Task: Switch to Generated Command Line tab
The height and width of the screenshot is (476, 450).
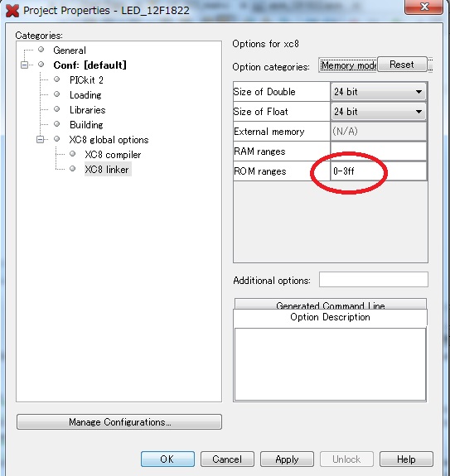Action: 331,305
